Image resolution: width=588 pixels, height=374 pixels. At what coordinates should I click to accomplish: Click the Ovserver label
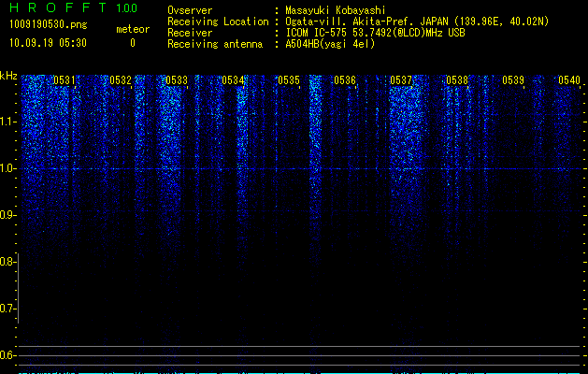point(190,10)
